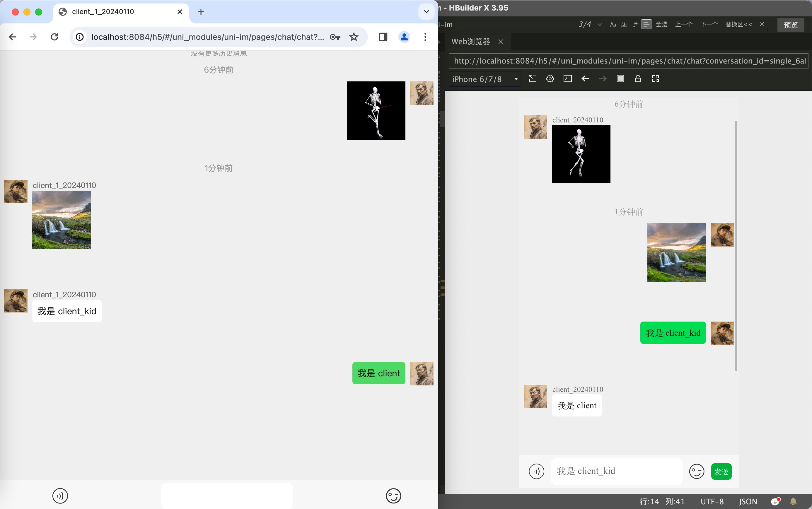Click preview chat vertical scrollbar

point(736,246)
